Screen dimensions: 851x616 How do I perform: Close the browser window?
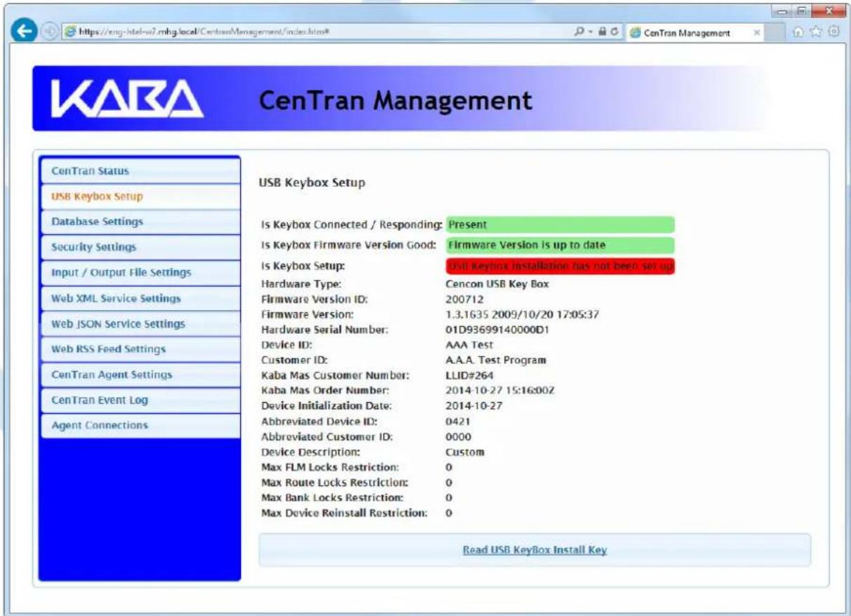(x=830, y=12)
